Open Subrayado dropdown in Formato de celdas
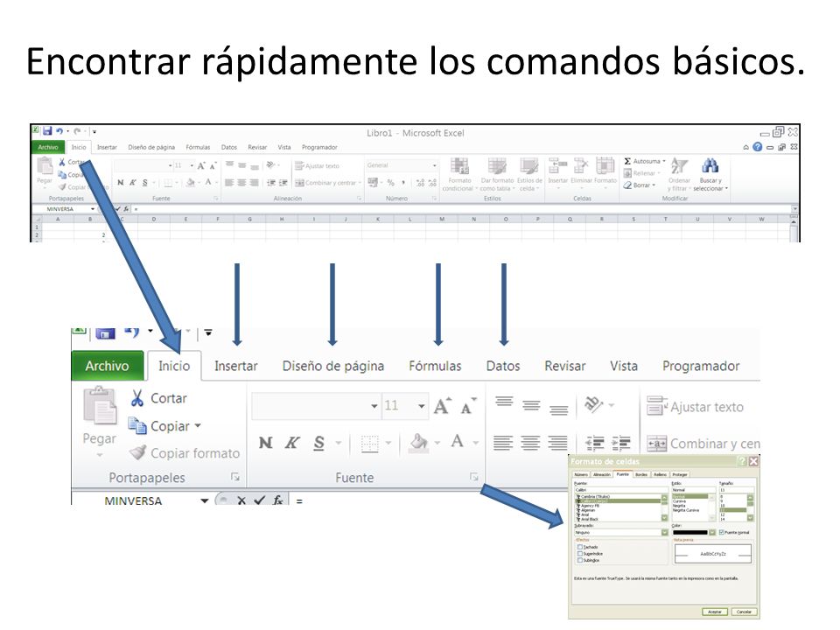The image size is (840, 630). pyautogui.click(x=664, y=533)
